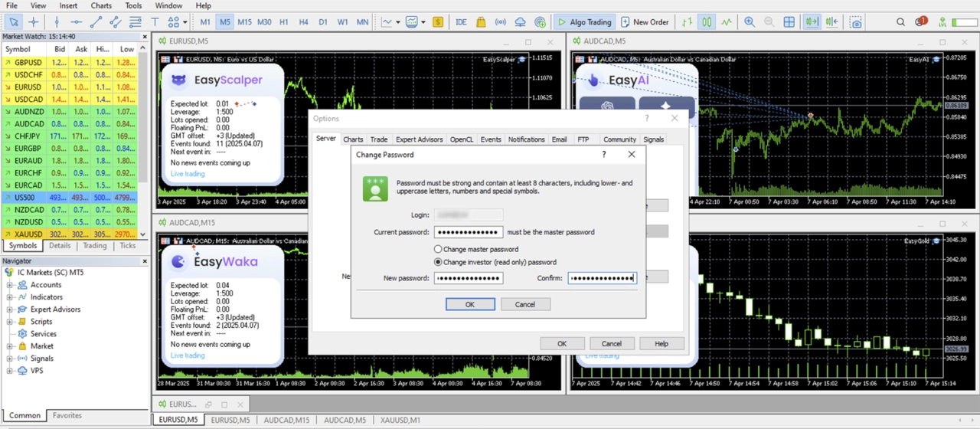Select the H1 timeframe
Image resolution: width=980 pixels, height=429 pixels.
point(284,22)
